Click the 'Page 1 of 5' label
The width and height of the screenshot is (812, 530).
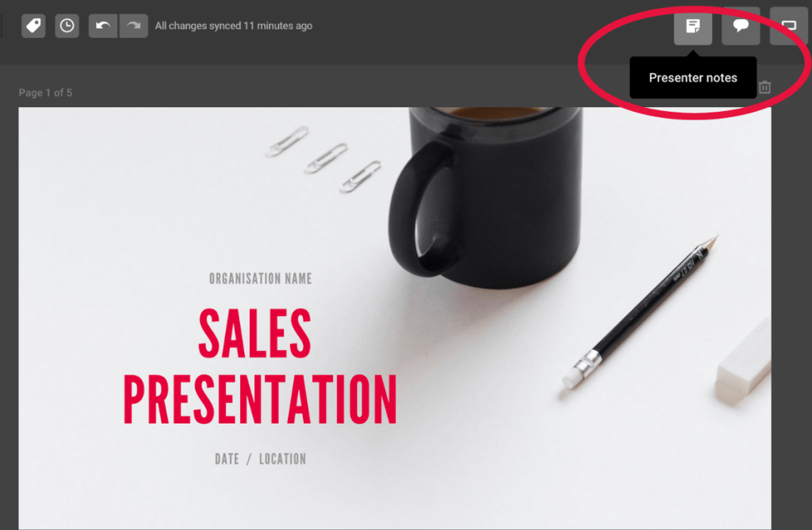point(45,93)
